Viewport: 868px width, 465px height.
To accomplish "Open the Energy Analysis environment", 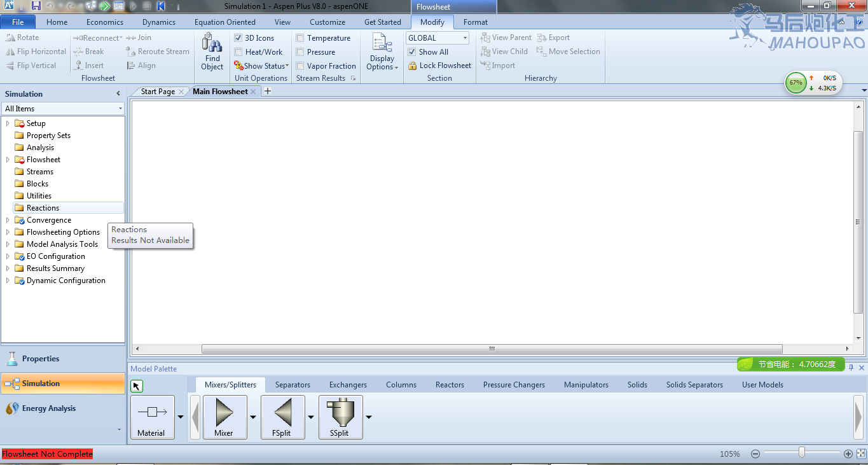I will (x=49, y=408).
